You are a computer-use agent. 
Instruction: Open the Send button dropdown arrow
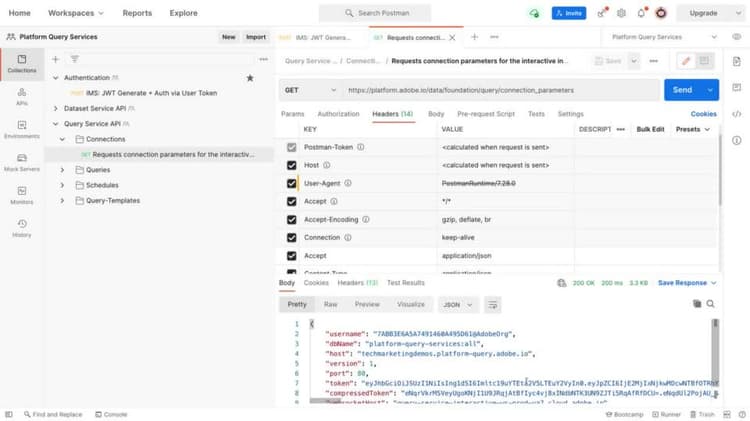710,90
